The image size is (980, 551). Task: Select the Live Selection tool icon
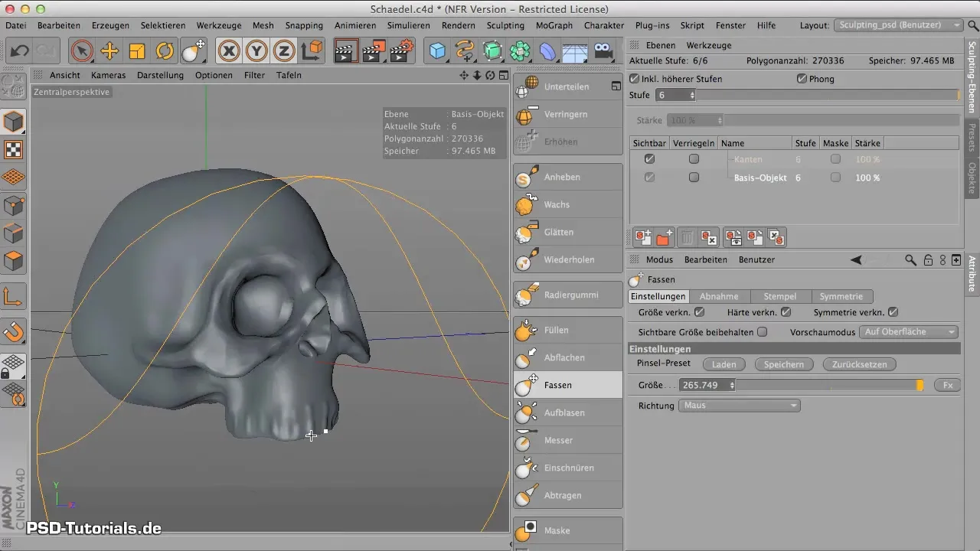pos(81,51)
